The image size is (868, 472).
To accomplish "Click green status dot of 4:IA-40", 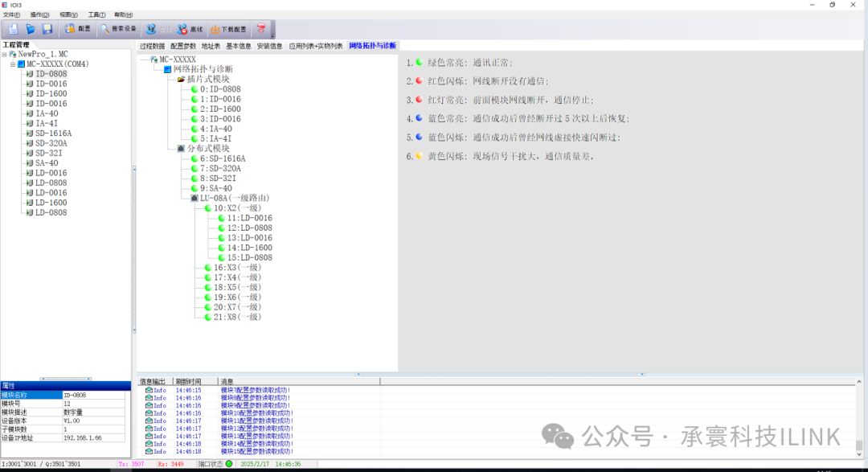I will pos(194,129).
